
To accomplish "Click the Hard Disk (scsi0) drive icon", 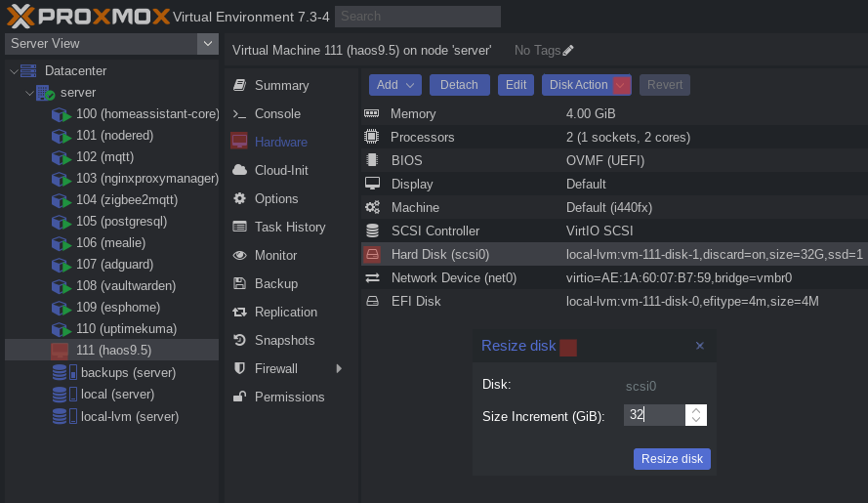I will pos(373,254).
